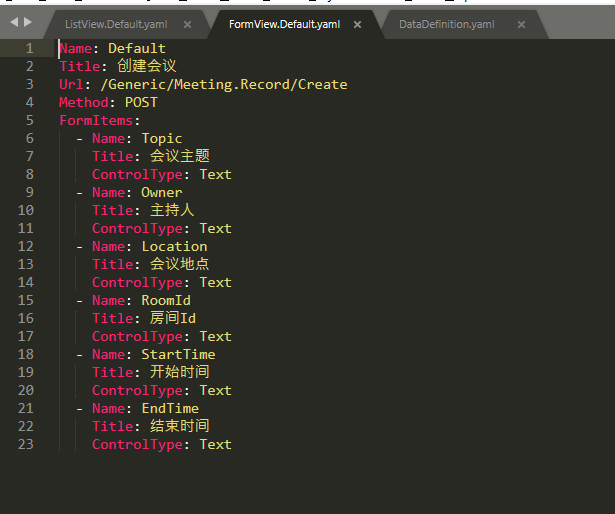The image size is (615, 514).
Task: Click the title '结束时间'
Action: pos(180,426)
